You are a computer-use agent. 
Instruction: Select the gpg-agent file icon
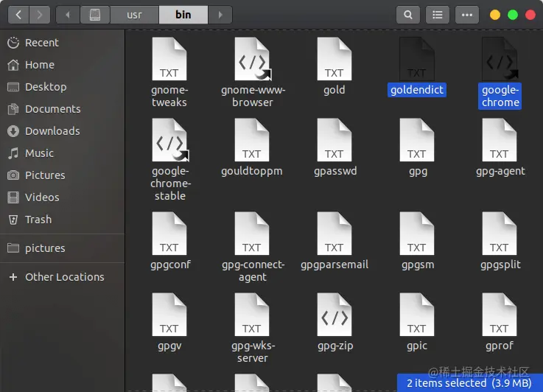[500, 140]
